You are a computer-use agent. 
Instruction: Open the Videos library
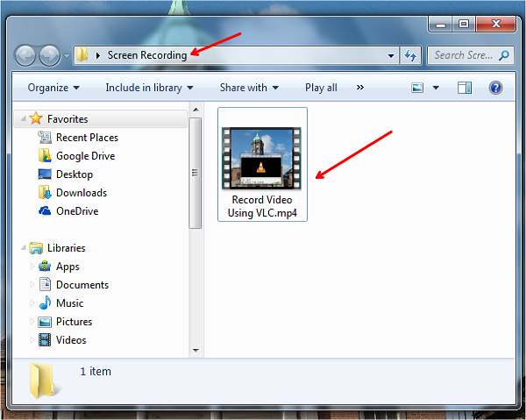click(x=71, y=340)
